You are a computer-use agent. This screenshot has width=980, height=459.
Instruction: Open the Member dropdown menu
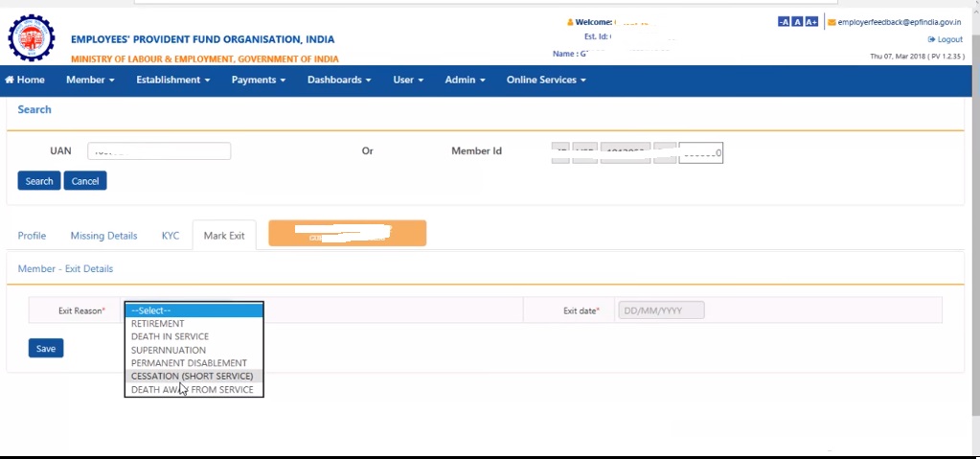[x=90, y=80]
